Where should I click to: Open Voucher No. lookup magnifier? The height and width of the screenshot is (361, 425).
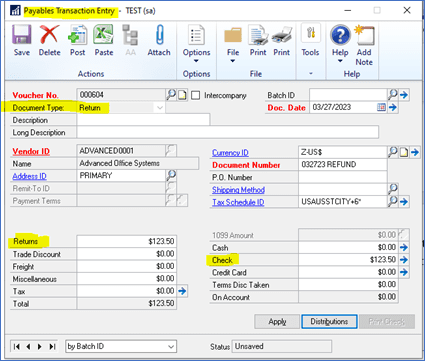tap(171, 95)
